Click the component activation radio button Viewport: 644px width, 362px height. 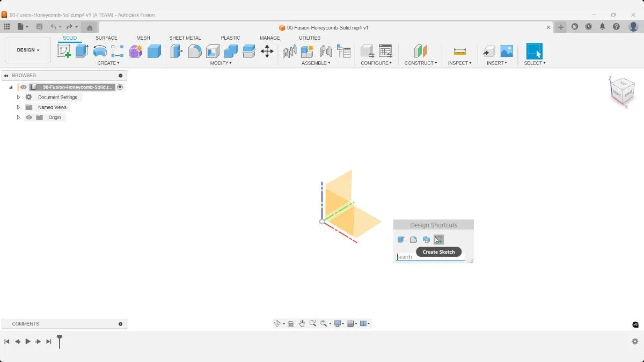(x=120, y=86)
